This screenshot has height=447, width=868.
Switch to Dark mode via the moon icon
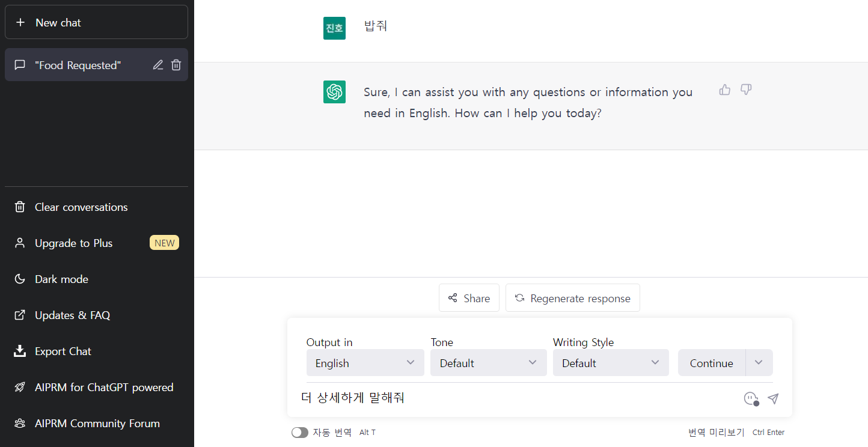coord(19,279)
